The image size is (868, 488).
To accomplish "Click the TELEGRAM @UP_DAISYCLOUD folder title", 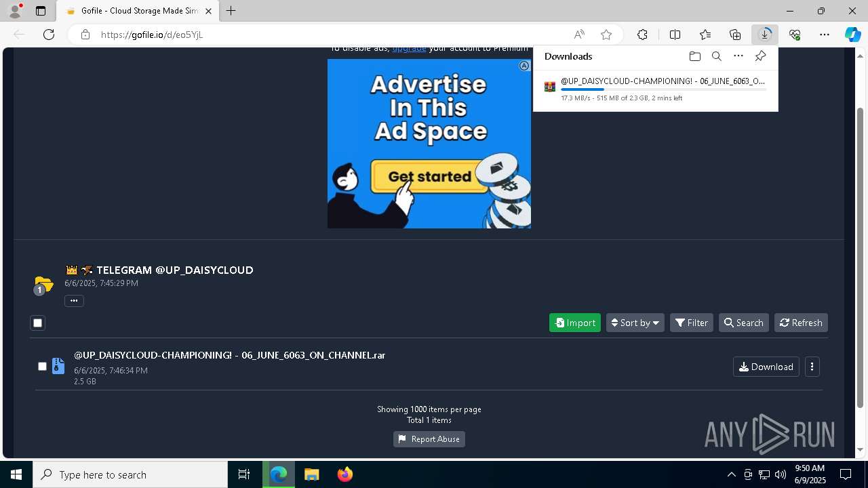I will click(175, 270).
